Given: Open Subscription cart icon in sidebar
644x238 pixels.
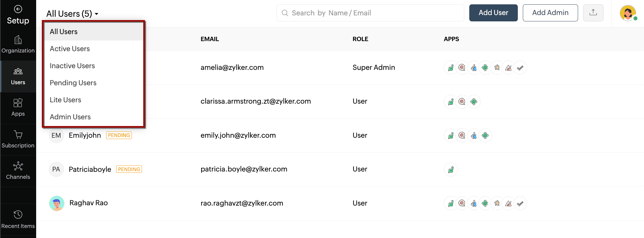Looking at the screenshot, I should (18, 135).
